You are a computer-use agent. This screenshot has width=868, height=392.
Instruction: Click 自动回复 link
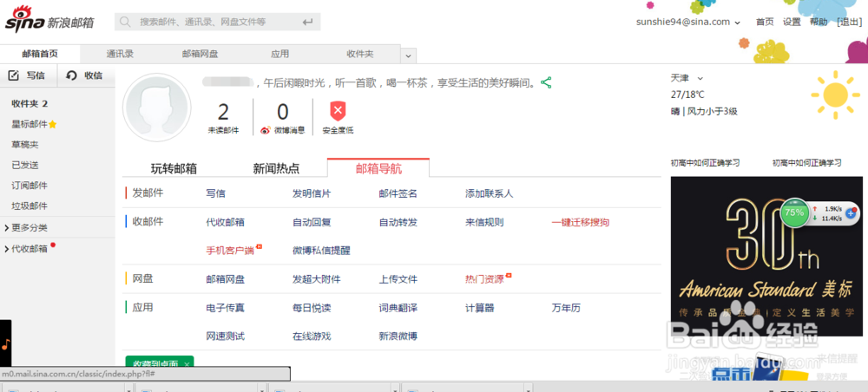(312, 223)
